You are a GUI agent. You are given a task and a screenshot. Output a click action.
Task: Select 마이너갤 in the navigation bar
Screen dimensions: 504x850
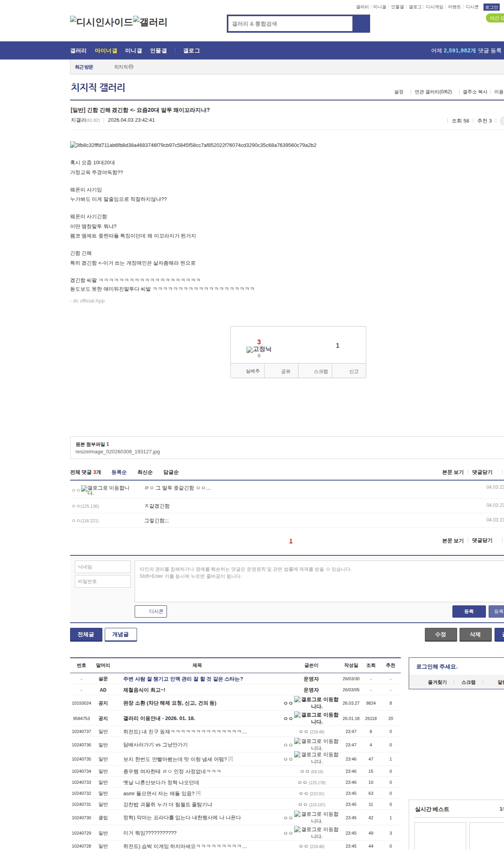pos(106,50)
